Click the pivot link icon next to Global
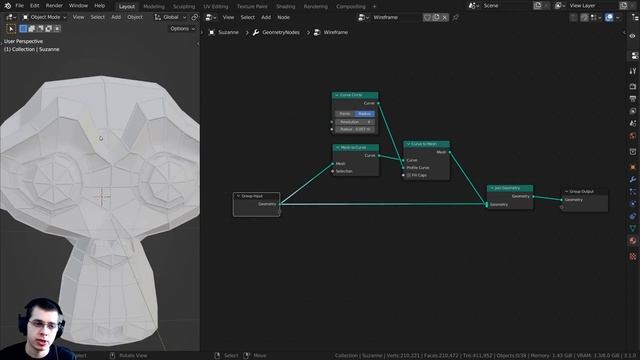Image resolution: width=640 pixels, height=360 pixels. (195, 17)
